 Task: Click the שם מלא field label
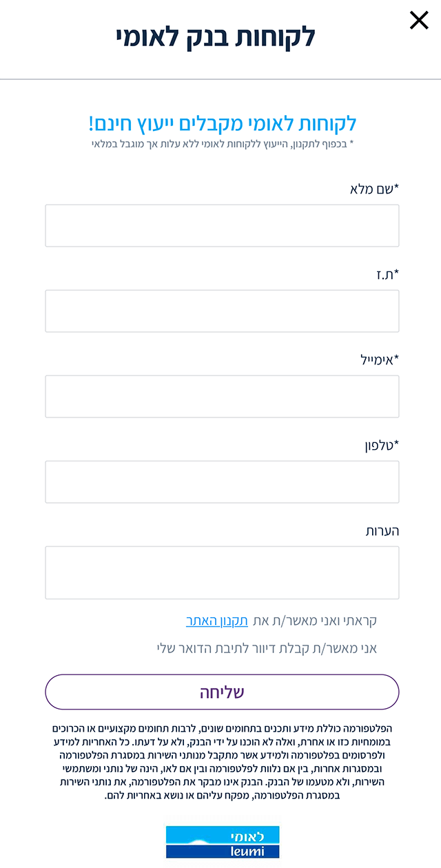(x=375, y=189)
